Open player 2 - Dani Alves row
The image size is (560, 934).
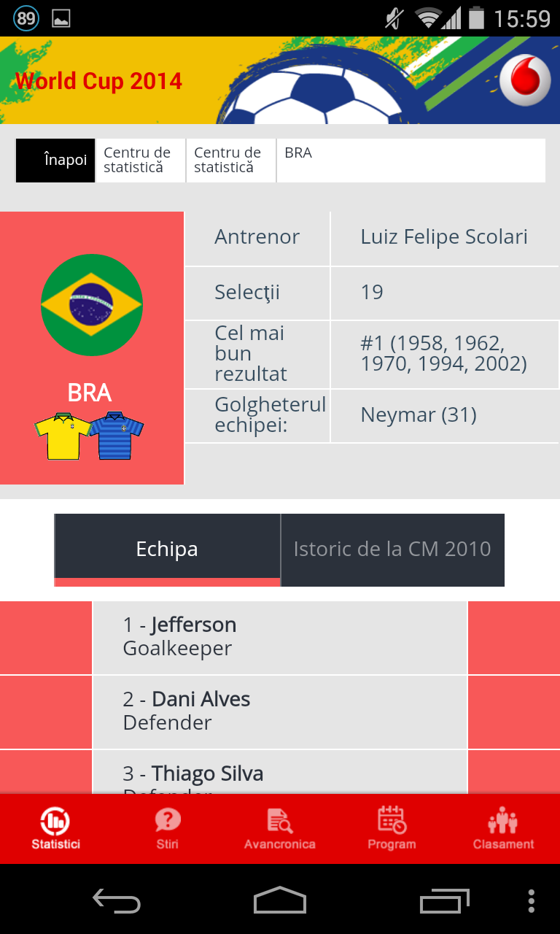coord(280,712)
